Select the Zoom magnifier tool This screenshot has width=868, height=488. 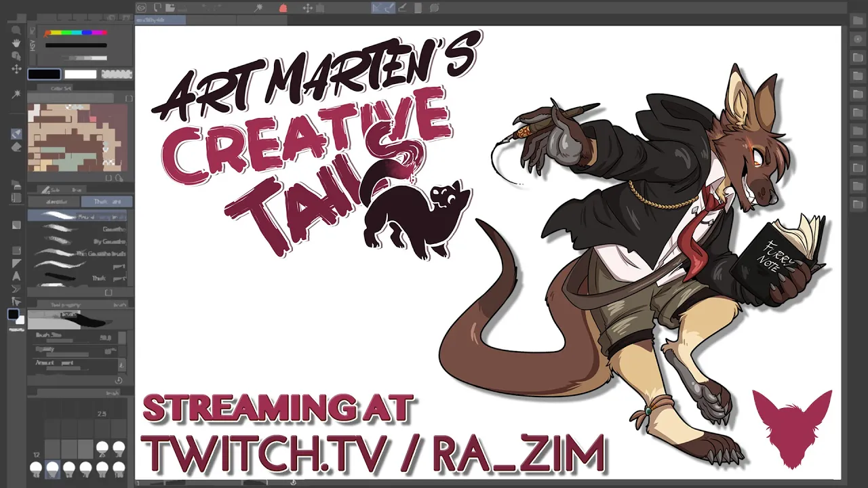click(x=17, y=30)
